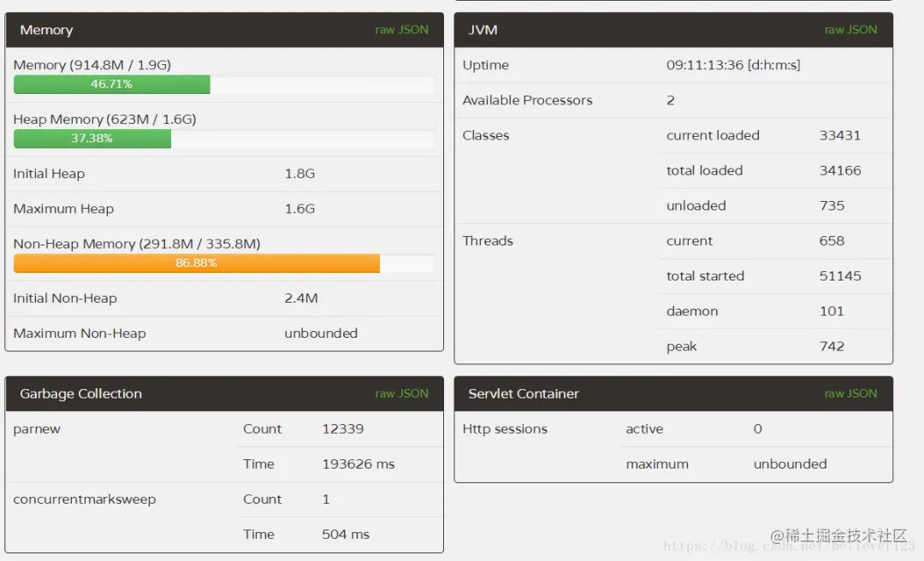Click the Maximum Non-Heap label

[80, 334]
